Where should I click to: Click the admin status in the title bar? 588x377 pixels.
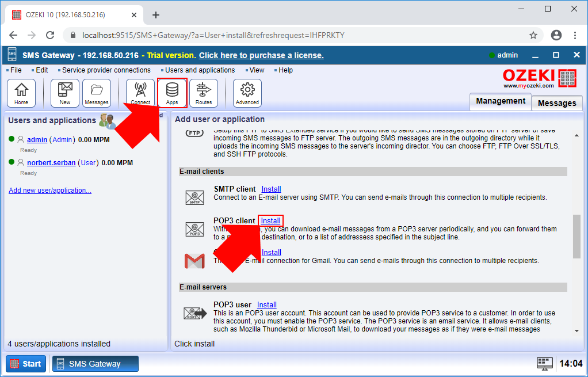pyautogui.click(x=503, y=55)
